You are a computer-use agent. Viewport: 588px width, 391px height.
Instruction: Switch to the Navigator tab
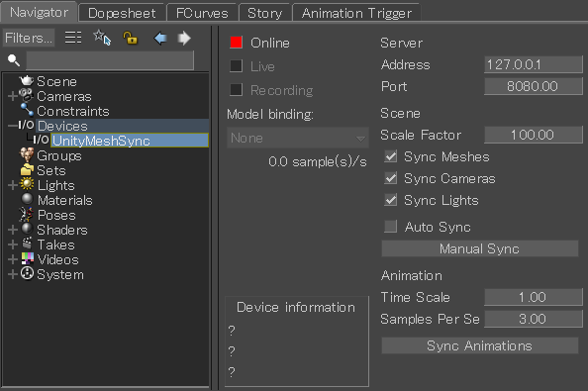pyautogui.click(x=39, y=12)
